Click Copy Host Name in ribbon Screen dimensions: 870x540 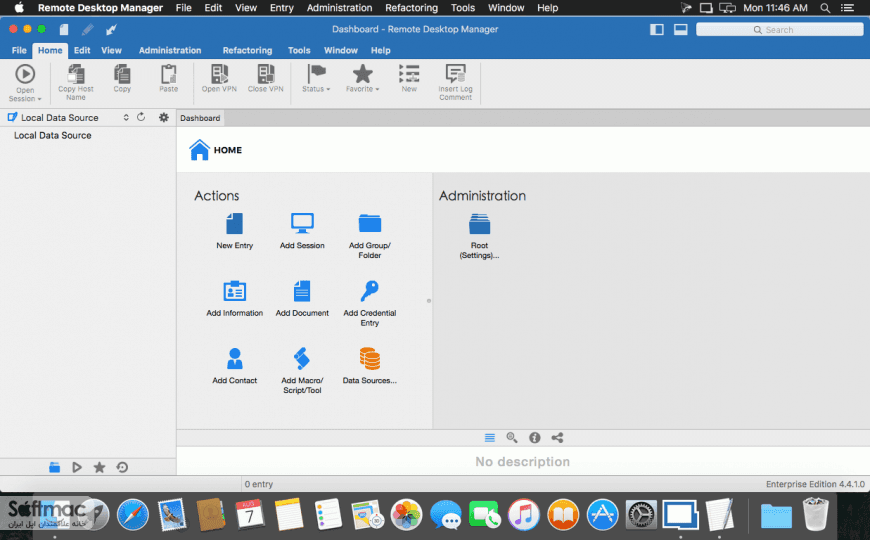[x=76, y=82]
